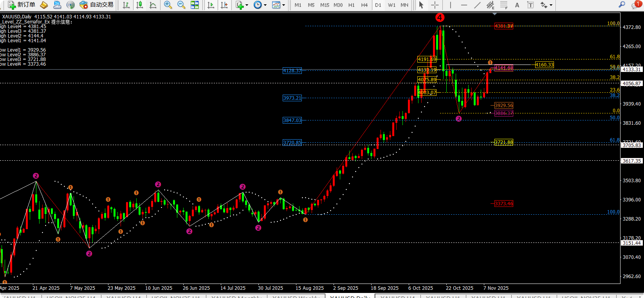Switch chart to candlestick mode
The image size is (644, 298).
[x=139, y=5]
